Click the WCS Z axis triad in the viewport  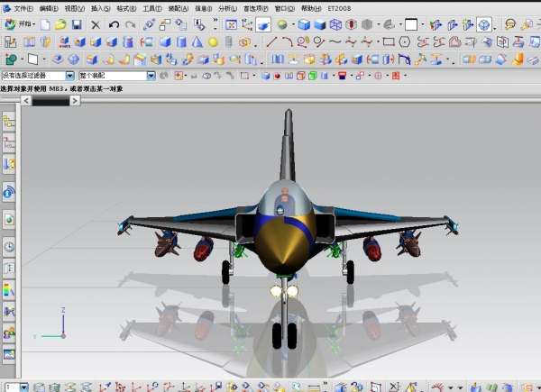point(63,323)
